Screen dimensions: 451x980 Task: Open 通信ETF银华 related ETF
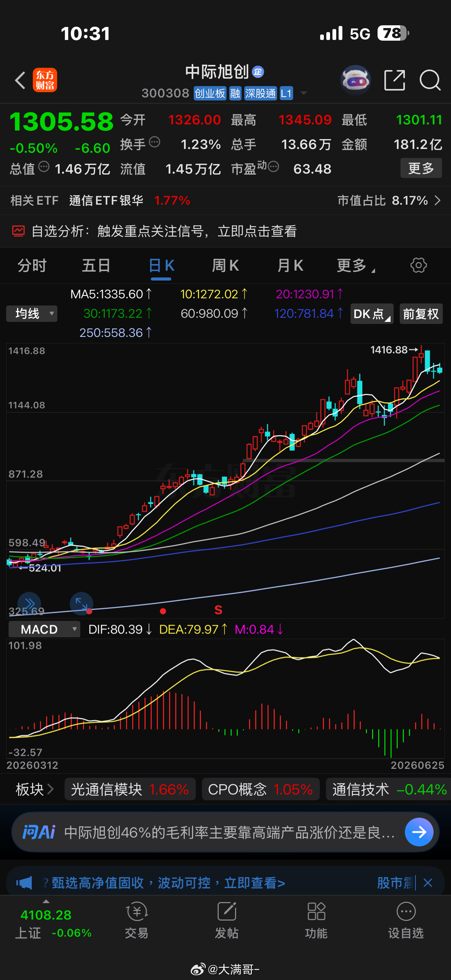106,201
